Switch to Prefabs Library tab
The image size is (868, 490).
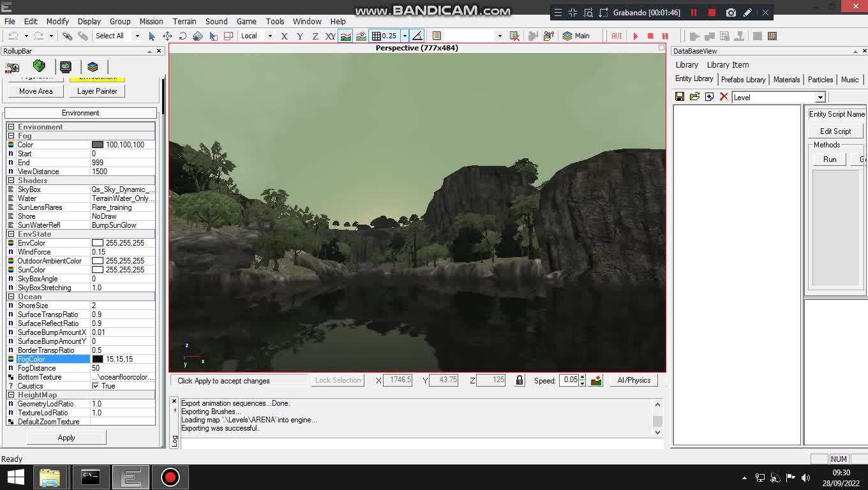pos(743,80)
